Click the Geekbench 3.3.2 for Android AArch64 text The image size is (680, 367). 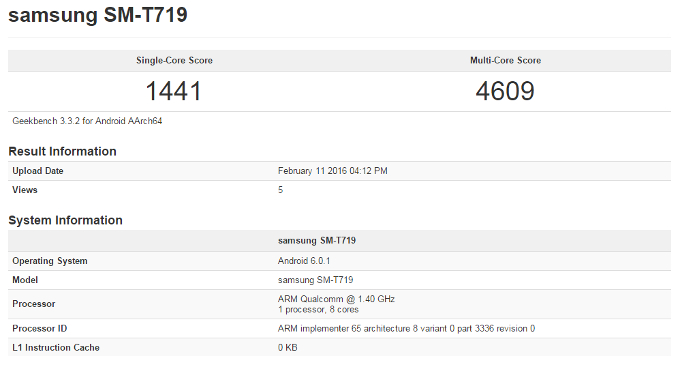pyautogui.click(x=87, y=121)
